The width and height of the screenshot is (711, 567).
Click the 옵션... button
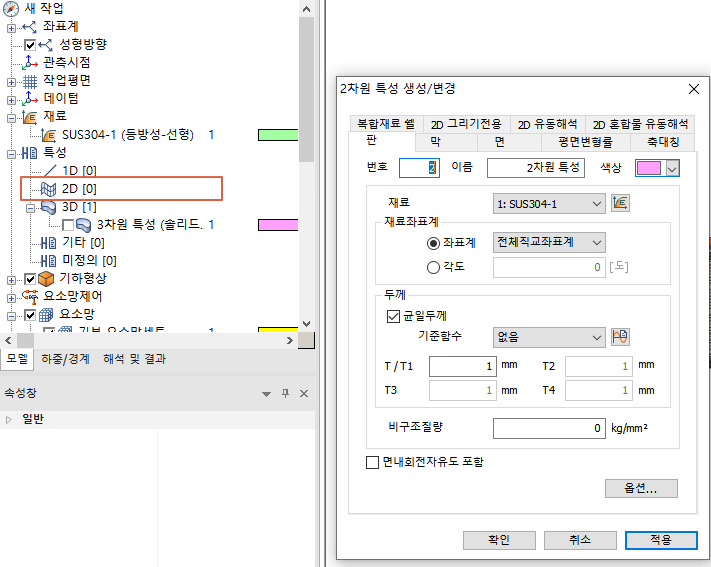tap(641, 489)
